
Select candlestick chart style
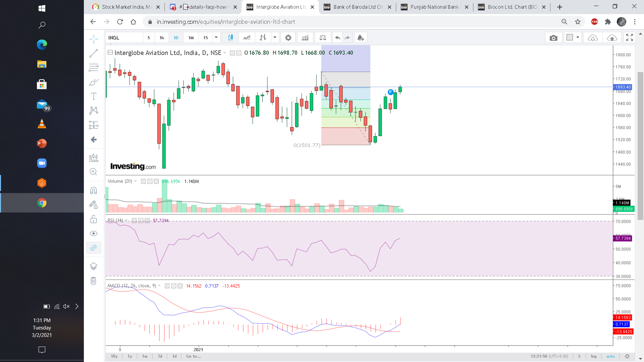click(230, 38)
